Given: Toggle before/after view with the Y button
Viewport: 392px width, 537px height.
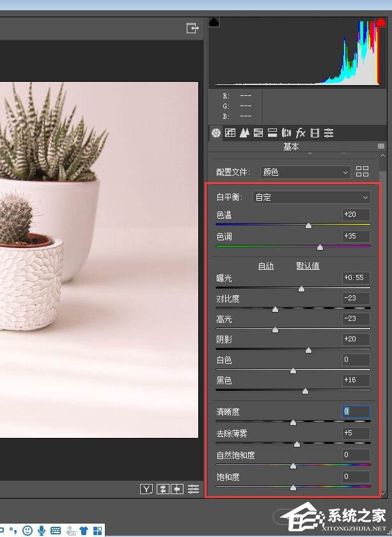Looking at the screenshot, I should point(147,489).
